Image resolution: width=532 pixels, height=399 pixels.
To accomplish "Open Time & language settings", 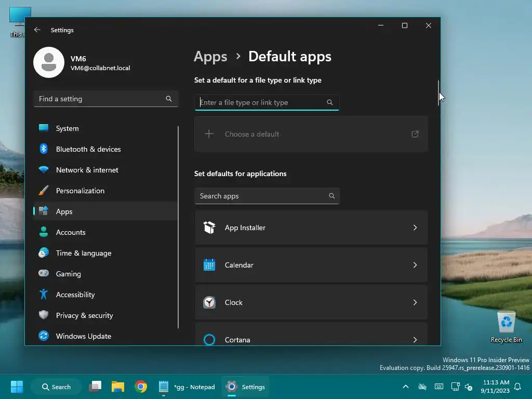I will [x=105, y=253].
